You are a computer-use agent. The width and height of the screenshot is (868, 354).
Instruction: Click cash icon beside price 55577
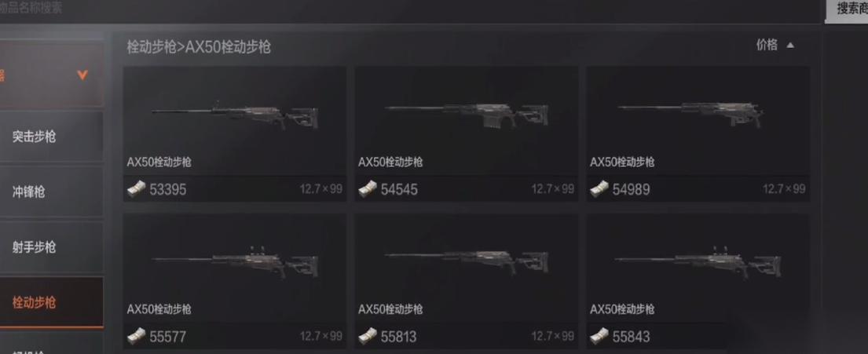click(136, 336)
